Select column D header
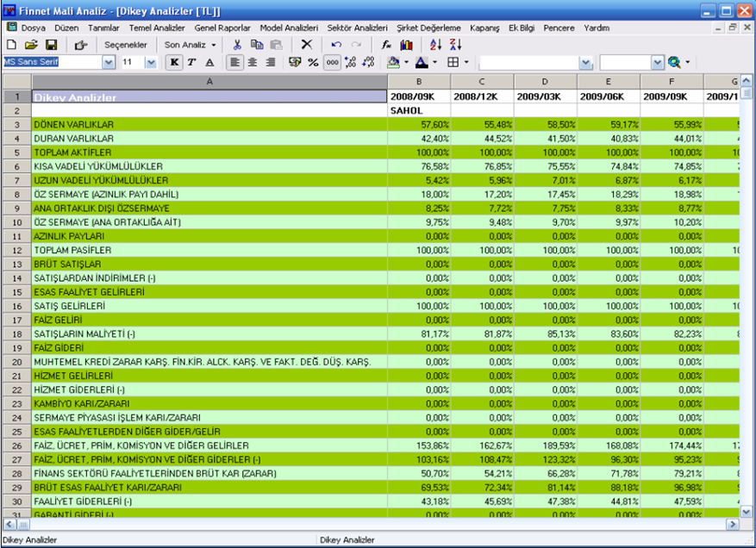 [x=545, y=82]
